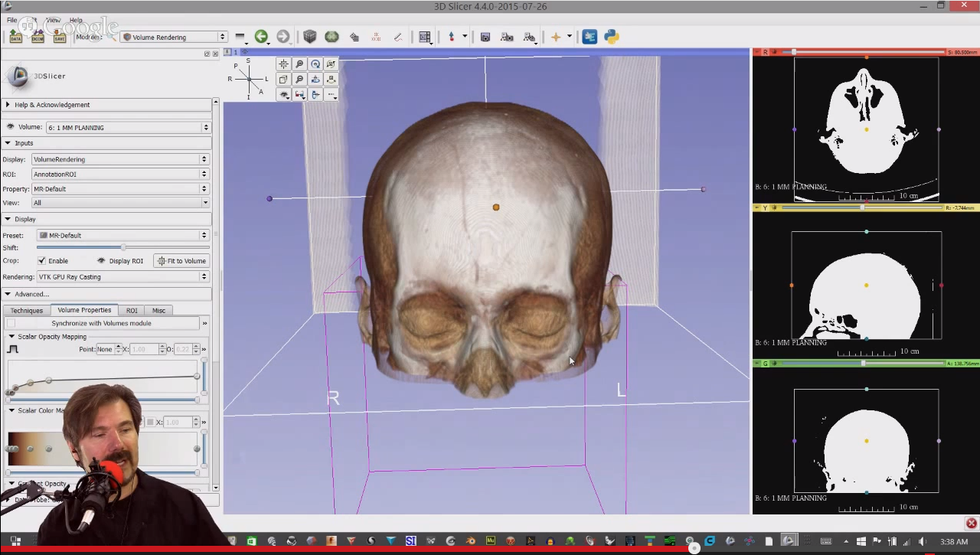Select the fiducial place mouse mode icon
Image resolution: width=980 pixels, height=555 pixels.
pos(452,37)
